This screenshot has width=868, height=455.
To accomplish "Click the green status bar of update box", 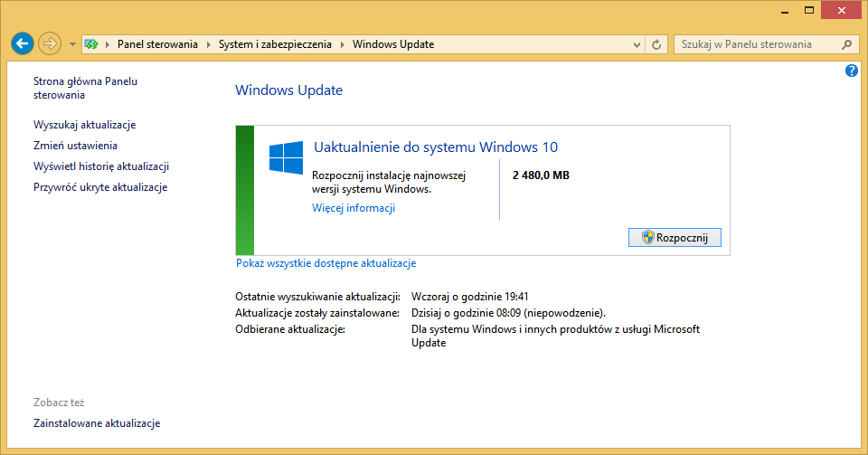I will 245,191.
